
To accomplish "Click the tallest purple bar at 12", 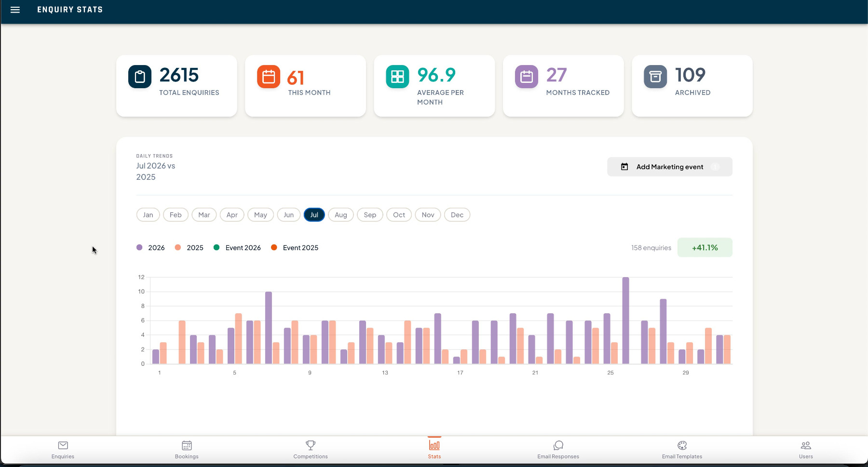I will 625,320.
